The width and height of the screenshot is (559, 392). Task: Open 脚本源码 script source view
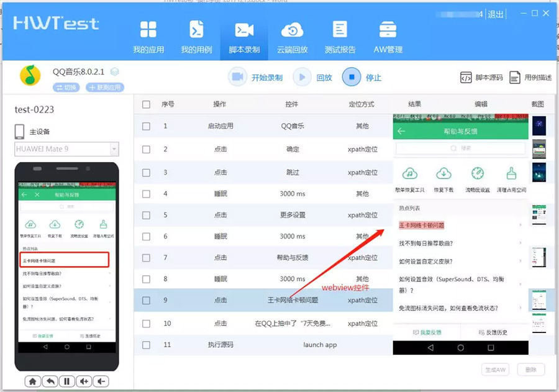[x=481, y=78]
